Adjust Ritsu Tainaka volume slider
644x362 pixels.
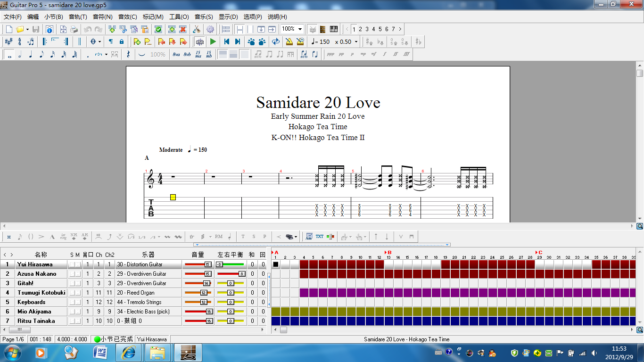198,321
